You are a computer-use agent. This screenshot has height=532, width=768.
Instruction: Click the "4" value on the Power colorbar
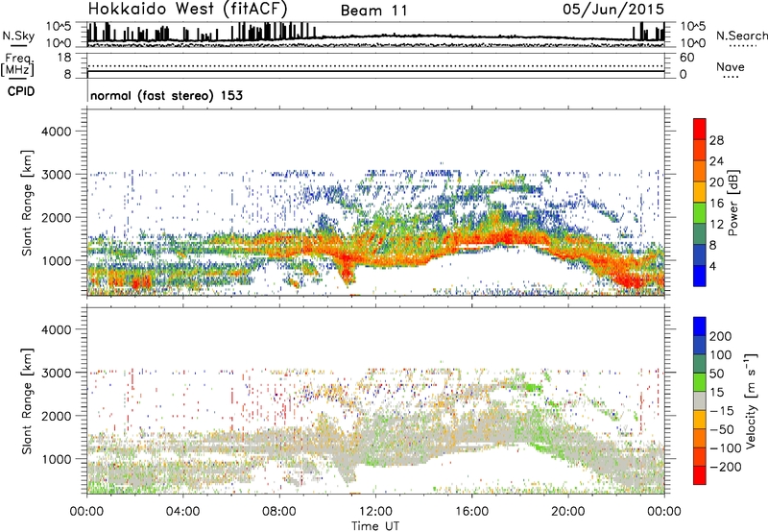[x=712, y=266]
